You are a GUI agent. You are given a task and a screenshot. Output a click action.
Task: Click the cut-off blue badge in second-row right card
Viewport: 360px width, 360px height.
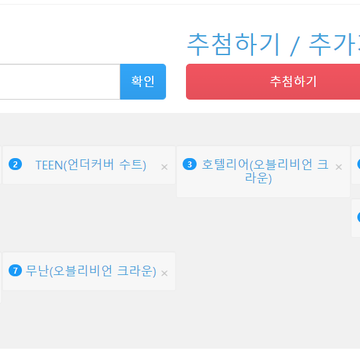pyautogui.click(x=359, y=217)
